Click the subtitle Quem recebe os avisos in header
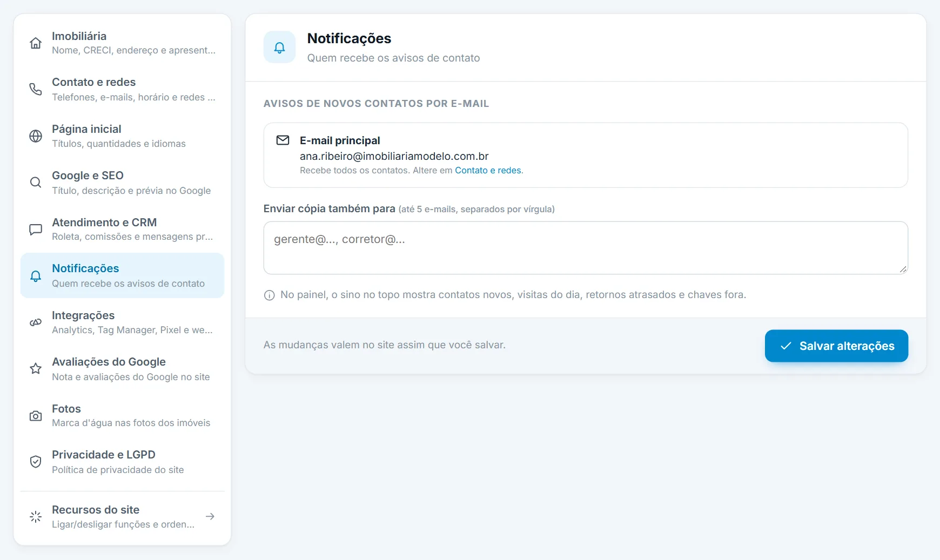The width and height of the screenshot is (940, 560). (393, 58)
